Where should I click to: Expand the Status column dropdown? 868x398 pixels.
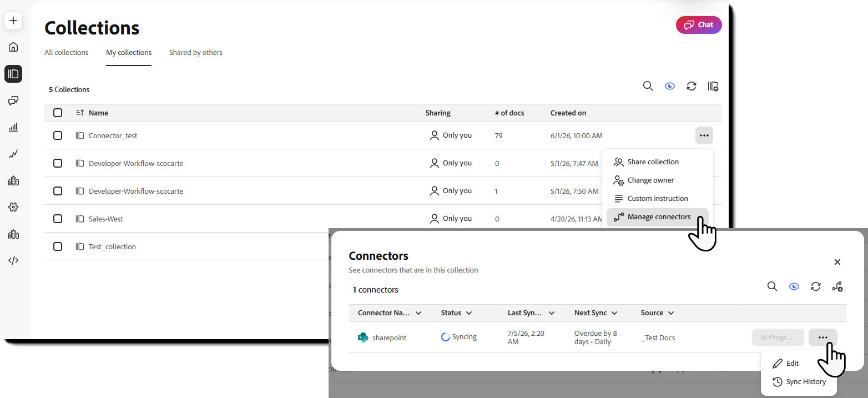click(469, 313)
